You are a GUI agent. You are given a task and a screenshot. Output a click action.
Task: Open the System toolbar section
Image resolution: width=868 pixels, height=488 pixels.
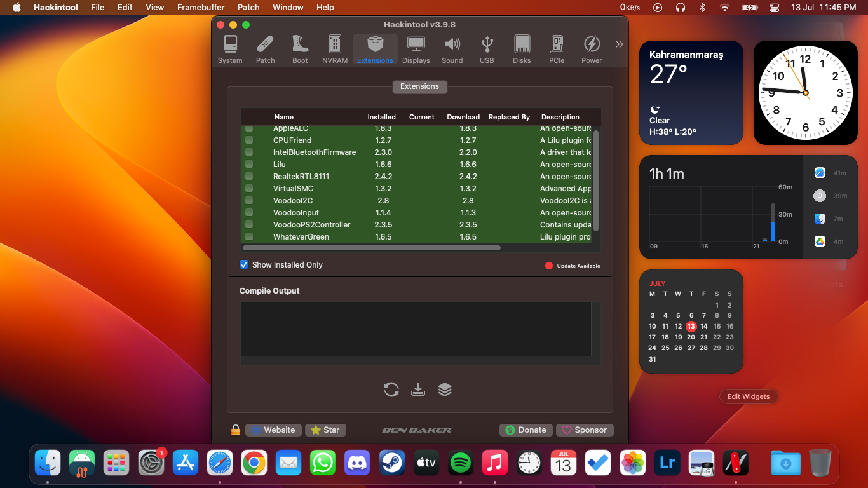click(x=230, y=50)
